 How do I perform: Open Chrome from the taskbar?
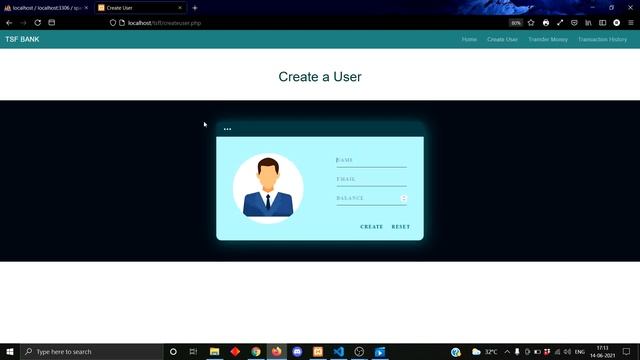[256, 352]
